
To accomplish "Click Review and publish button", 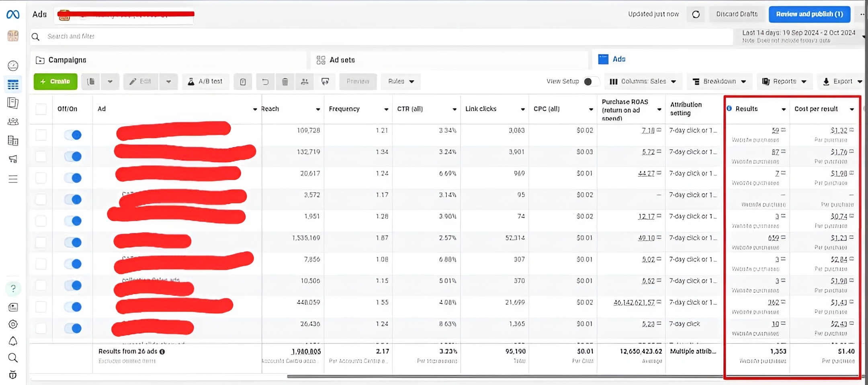I will (809, 14).
